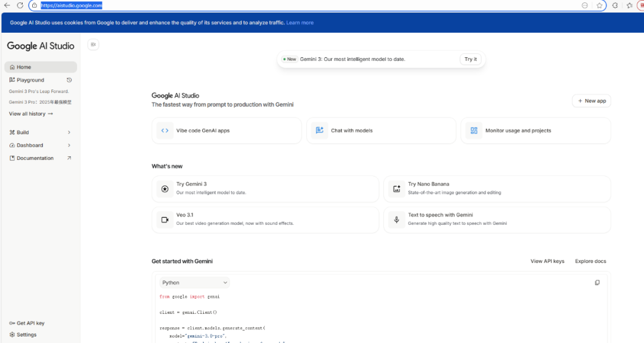Viewport: 644px width, 343px height.
Task: Open Try Gemini 3 card
Action: coord(265,189)
